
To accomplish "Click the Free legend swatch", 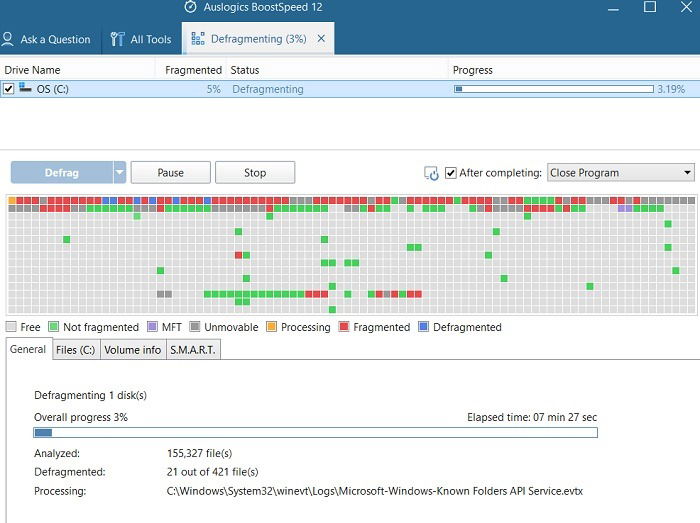I will tap(11, 327).
